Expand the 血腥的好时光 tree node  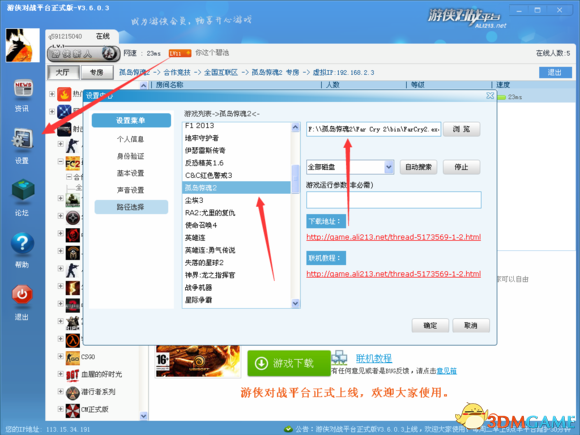point(60,374)
